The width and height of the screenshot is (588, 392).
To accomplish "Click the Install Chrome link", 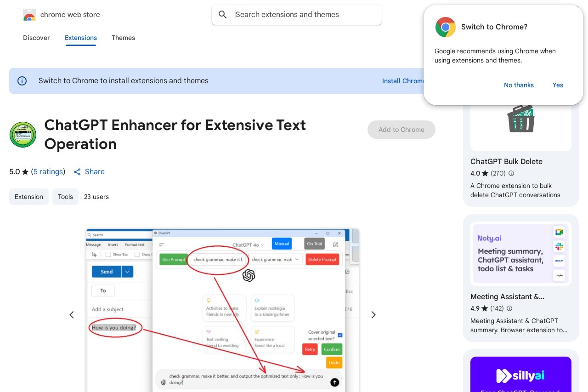I will coord(403,81).
